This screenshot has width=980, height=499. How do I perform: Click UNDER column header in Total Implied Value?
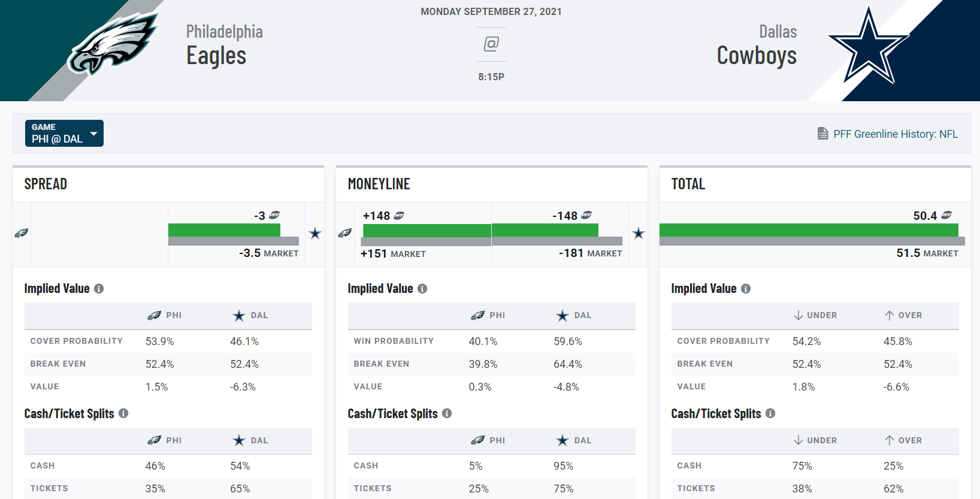[815, 315]
